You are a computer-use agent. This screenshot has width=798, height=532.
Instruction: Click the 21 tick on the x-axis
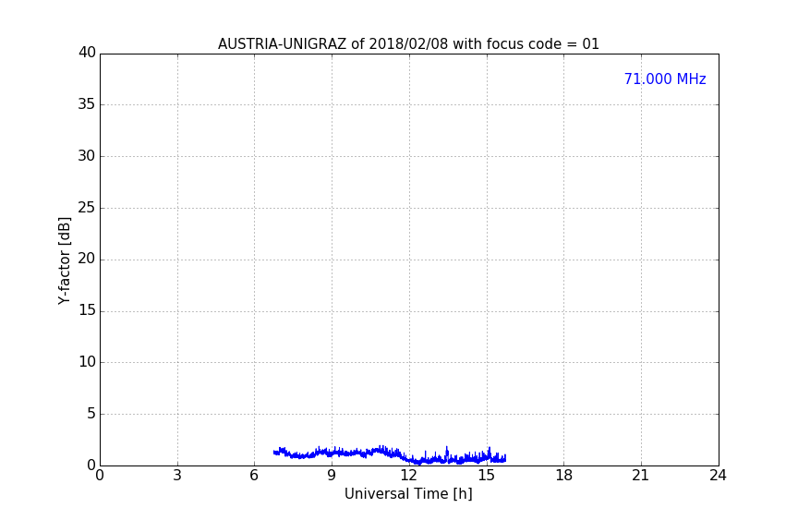641,476
